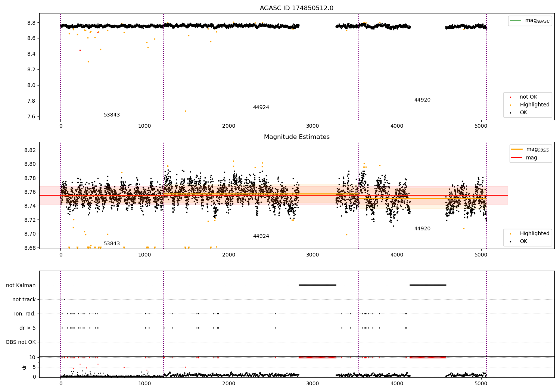Viewport: 560px width, 392px height.
Task: Click the '44920' obsid label in the top plot
Action: point(422,100)
